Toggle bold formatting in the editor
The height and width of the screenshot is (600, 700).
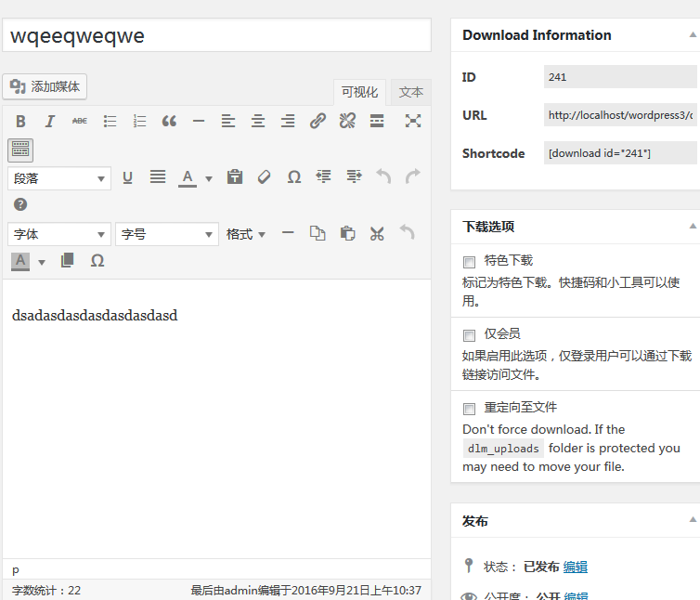click(20, 121)
